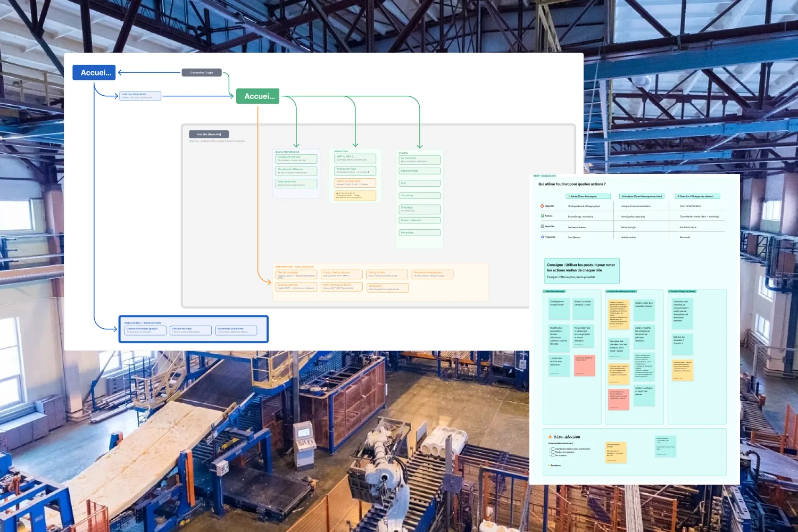Select the Trituration card

(x=420, y=195)
